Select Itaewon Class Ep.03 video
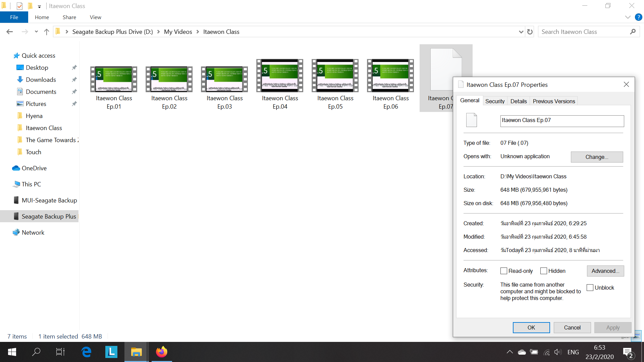The image size is (644, 362). (225, 88)
